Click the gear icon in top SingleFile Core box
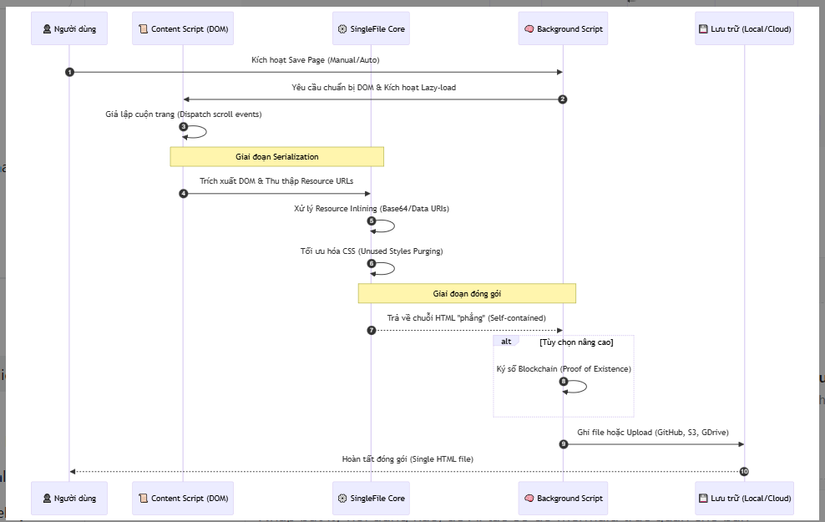825x522 pixels. click(x=343, y=30)
